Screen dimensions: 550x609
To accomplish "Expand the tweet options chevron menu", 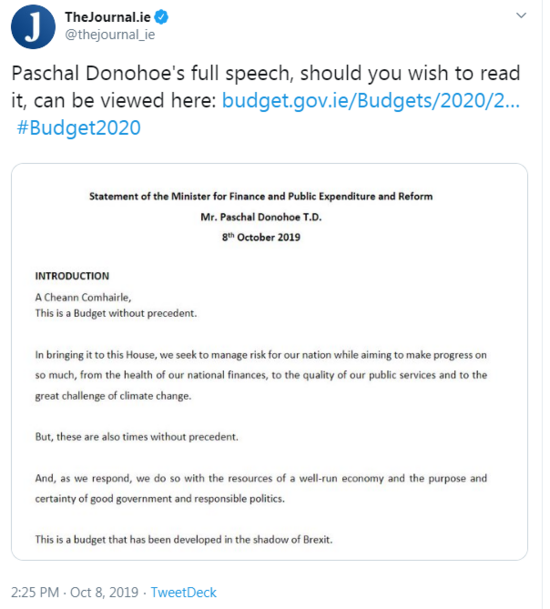I will [521, 16].
